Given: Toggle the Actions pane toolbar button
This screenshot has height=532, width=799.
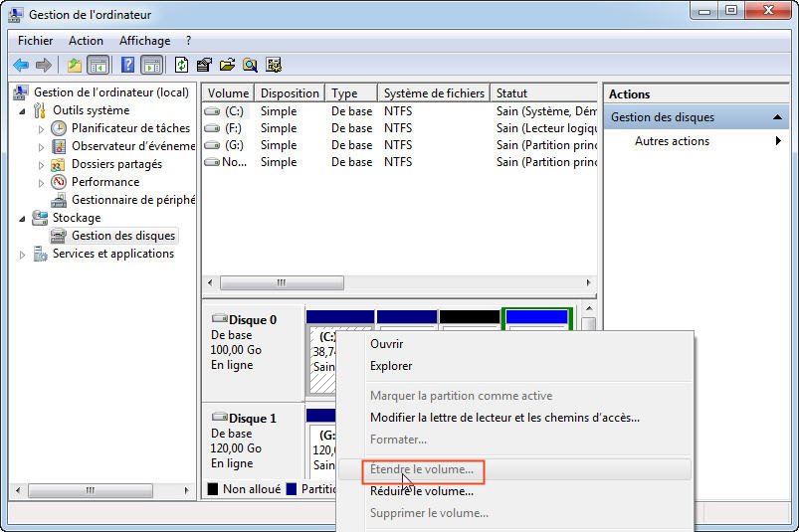Looking at the screenshot, I should 152,66.
